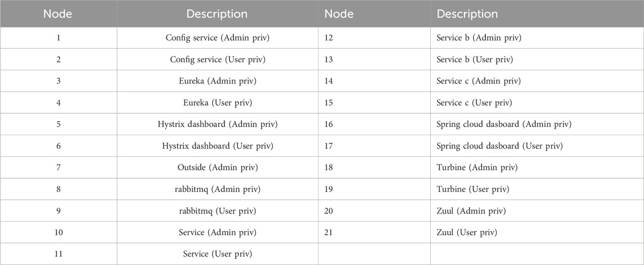Select the rabbitmq (User priv) cell
The height and width of the screenshot is (265, 644).
(217, 211)
